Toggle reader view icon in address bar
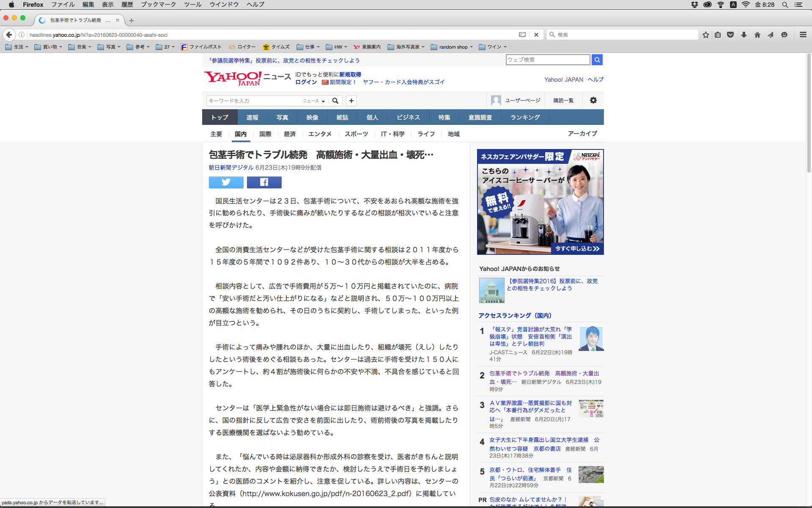 click(x=522, y=35)
